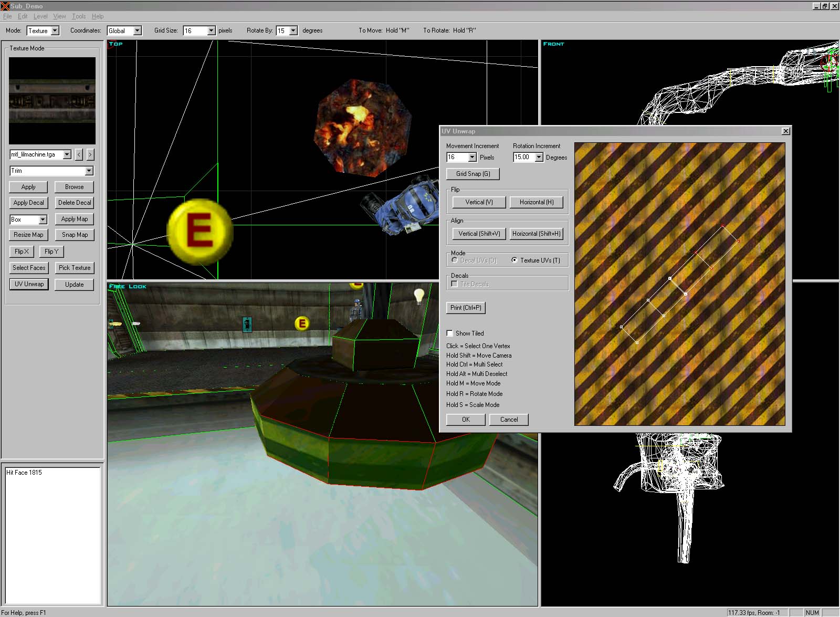Screen dimensions: 840x617
Task: Open the texture file name dropdown
Action: click(x=67, y=154)
